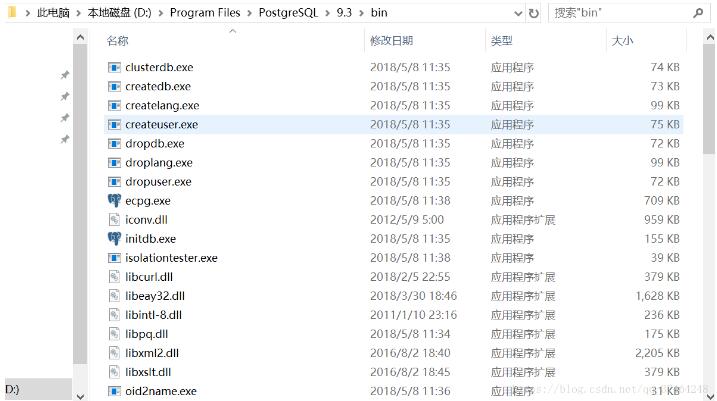The width and height of the screenshot is (717, 401).
Task: Click the bin breadcrumb segment
Action: pyautogui.click(x=379, y=13)
